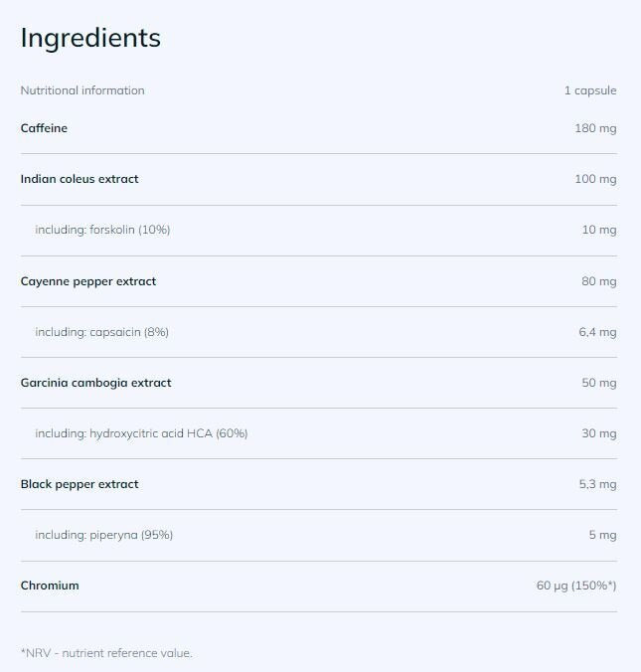Click the Caffeine ingredient name
Viewport: 641px width, 672px height.
[x=44, y=128]
